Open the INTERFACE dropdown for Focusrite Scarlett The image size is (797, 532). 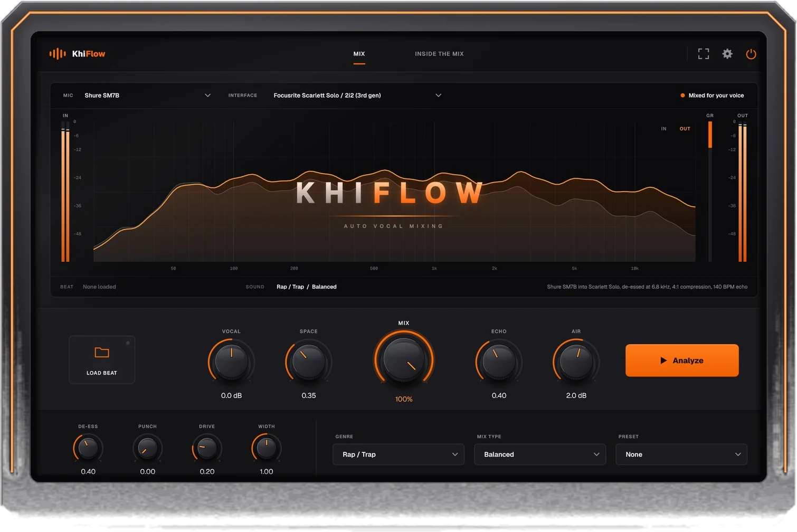click(x=357, y=96)
